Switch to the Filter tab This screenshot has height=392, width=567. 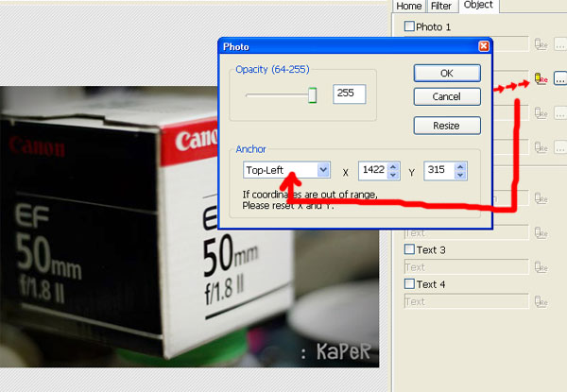(441, 7)
